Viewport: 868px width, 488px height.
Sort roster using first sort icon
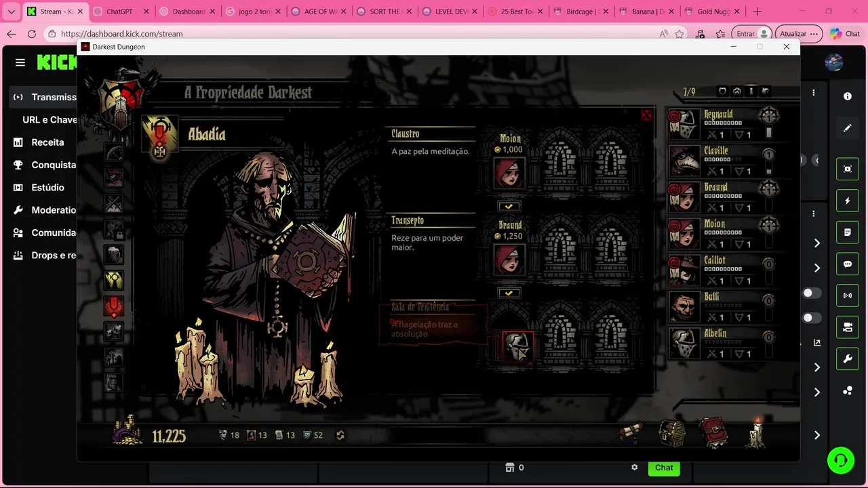[x=722, y=91]
